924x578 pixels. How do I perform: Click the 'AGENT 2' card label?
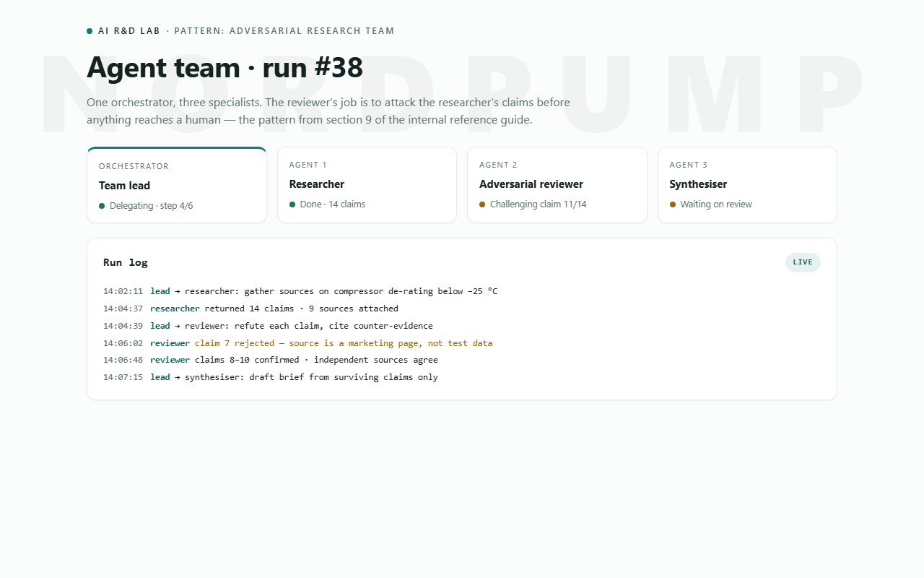point(499,165)
